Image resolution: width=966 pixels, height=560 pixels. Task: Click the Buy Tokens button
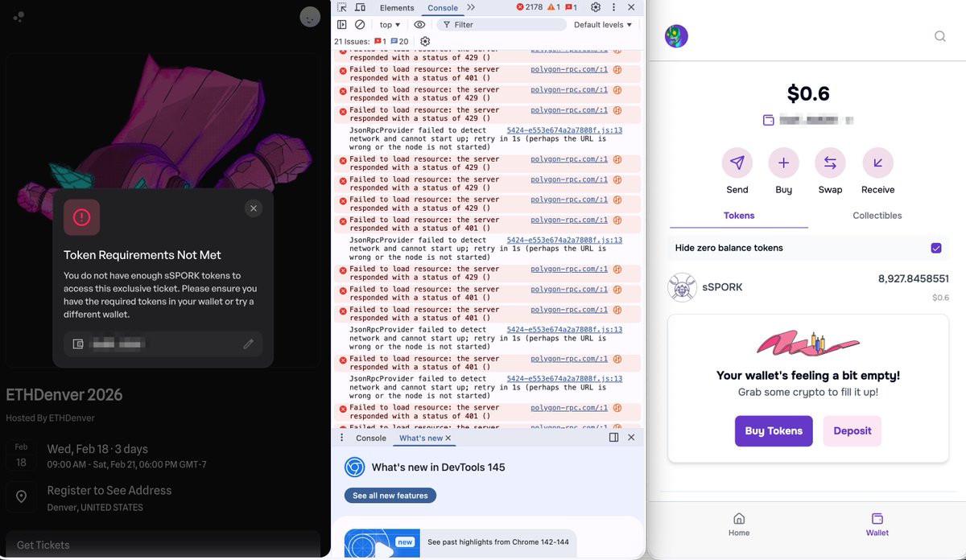[x=774, y=431]
